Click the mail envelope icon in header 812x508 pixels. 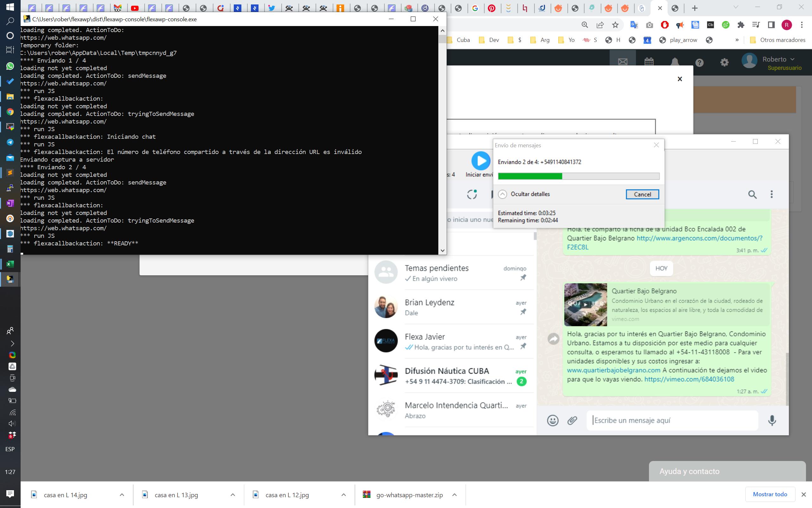623,62
